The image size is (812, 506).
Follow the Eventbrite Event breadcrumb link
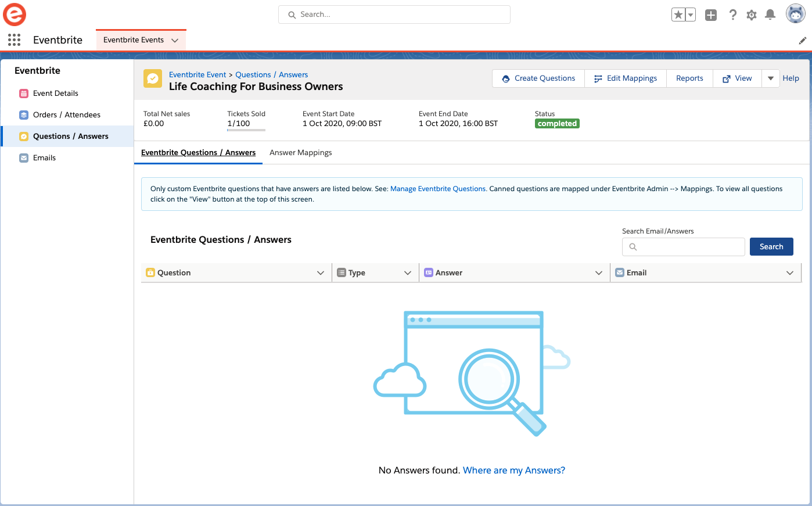point(197,74)
